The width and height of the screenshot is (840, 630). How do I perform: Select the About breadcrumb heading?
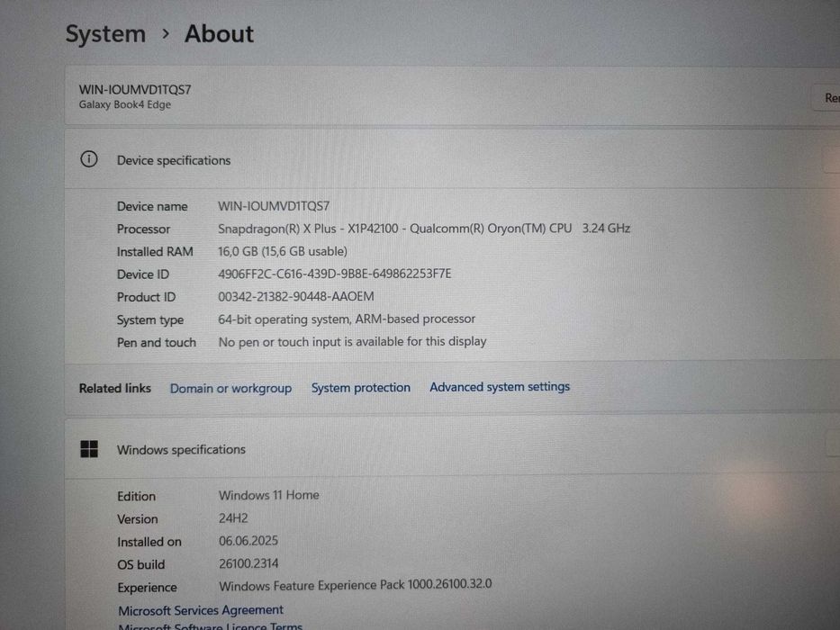pos(219,34)
